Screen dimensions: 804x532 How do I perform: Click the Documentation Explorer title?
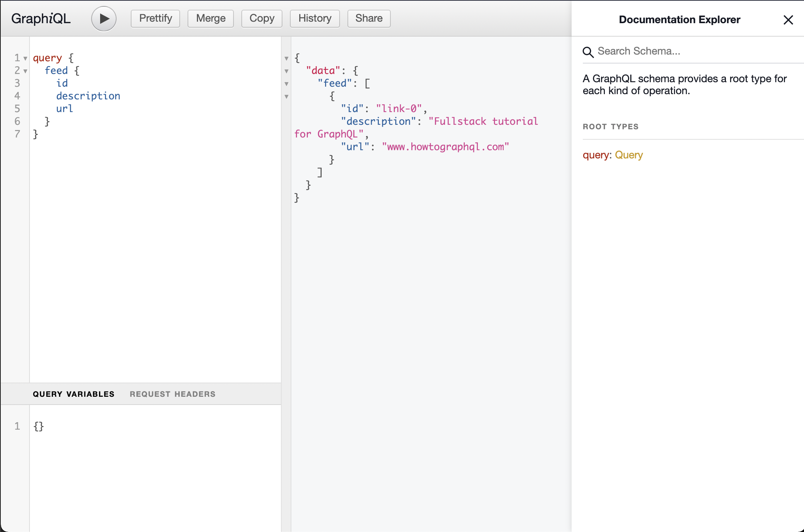680,19
